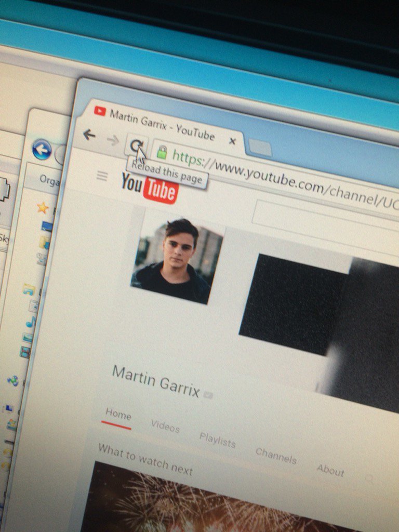Click the blue Back button in Explorer window
This screenshot has height=532, width=399.
click(42, 149)
